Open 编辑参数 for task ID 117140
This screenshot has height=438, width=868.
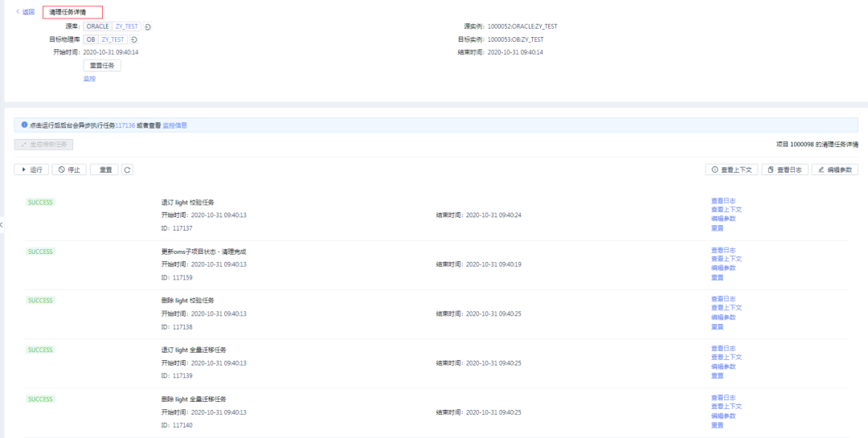[x=723, y=415]
